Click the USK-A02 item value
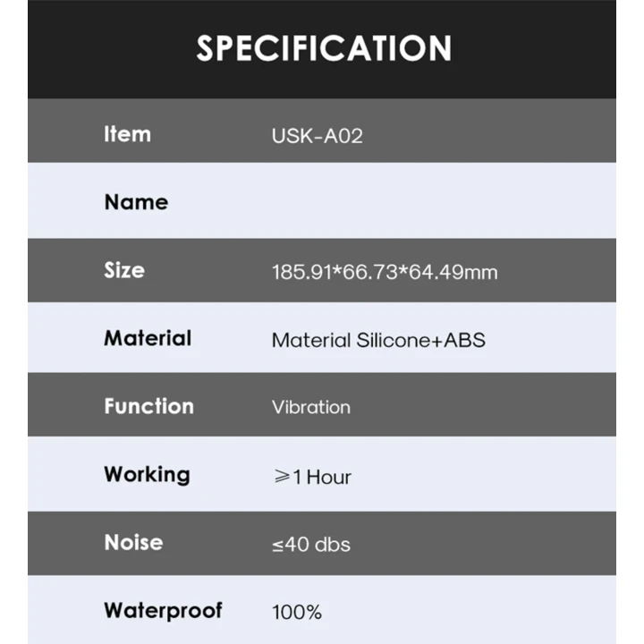The image size is (644, 644). [317, 137]
